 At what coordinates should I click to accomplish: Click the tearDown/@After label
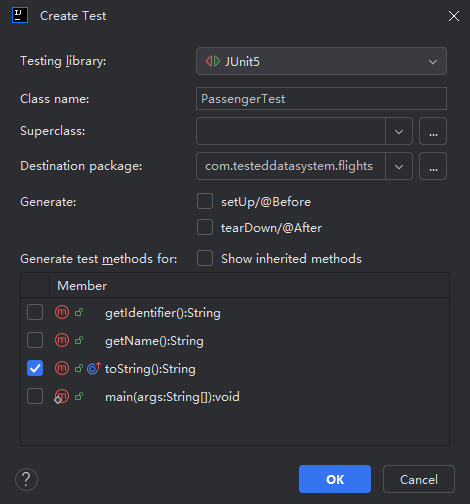pyautogui.click(x=271, y=228)
